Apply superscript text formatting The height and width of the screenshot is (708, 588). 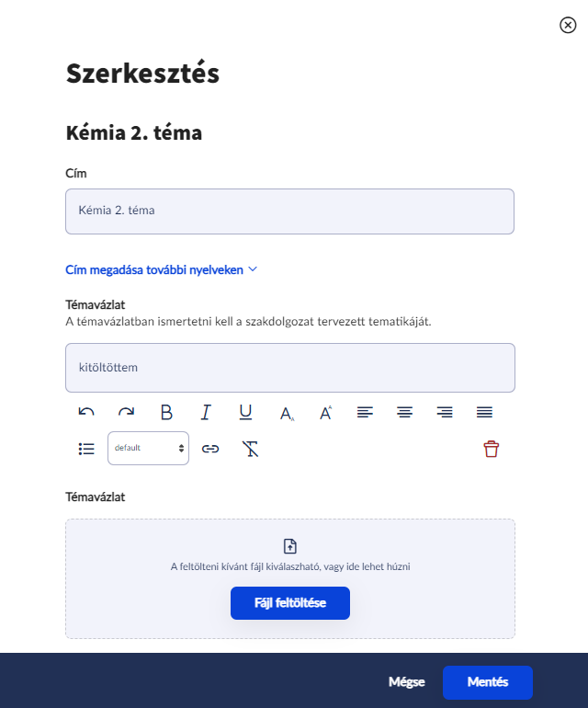(x=325, y=413)
